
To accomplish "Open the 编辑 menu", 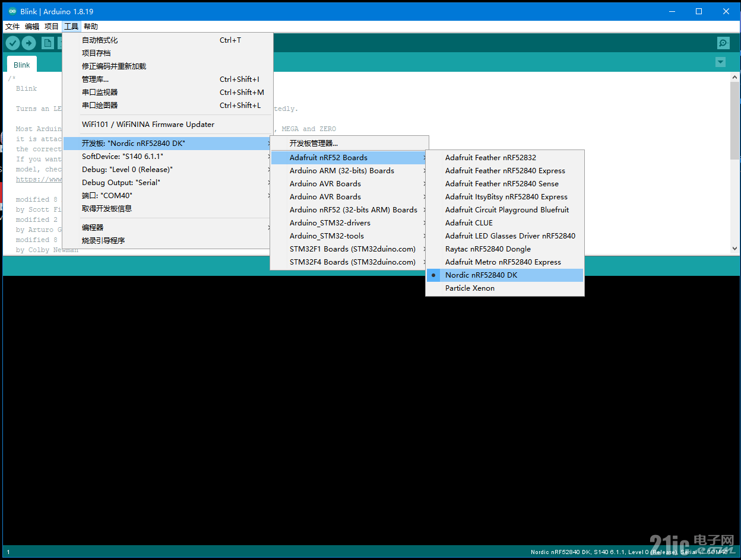I will [32, 27].
